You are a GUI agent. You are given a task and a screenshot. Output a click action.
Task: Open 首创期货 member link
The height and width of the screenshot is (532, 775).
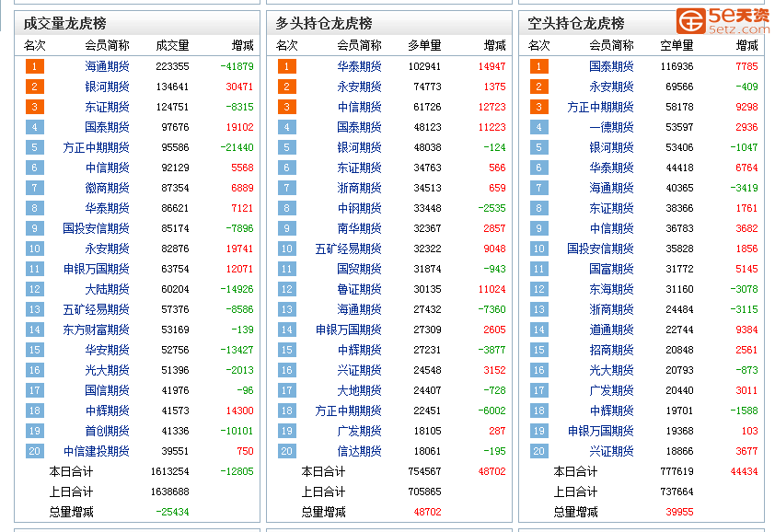[x=107, y=431]
